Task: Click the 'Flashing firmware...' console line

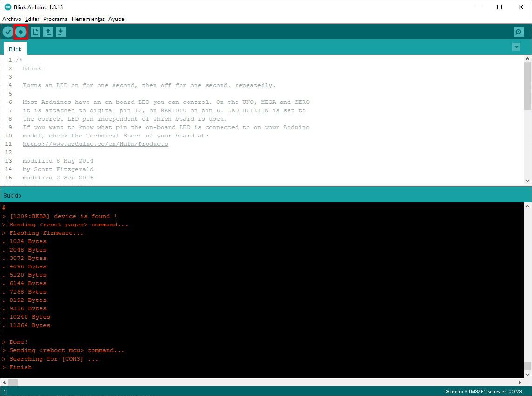Action: pos(43,233)
